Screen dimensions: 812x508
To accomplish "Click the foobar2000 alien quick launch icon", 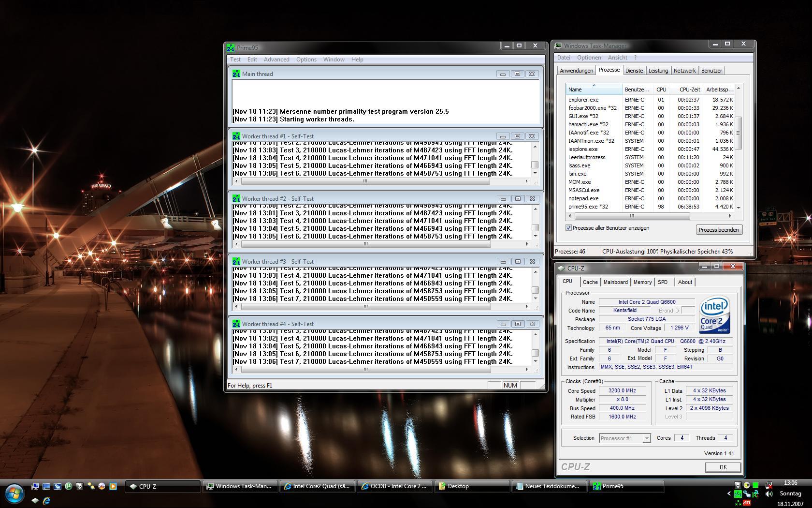I will tap(80, 486).
